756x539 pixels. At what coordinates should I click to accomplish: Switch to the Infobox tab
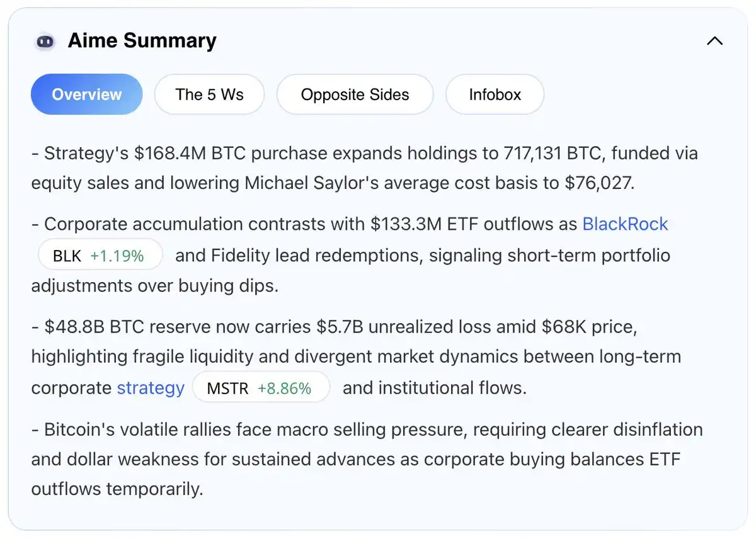coord(495,94)
